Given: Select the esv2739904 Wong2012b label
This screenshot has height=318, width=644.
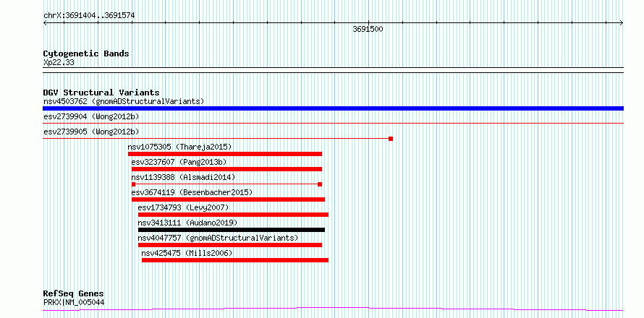Looking at the screenshot, I should [91, 116].
